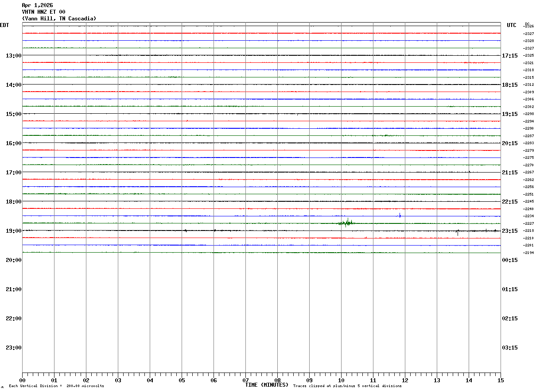Click the 22:15 UTC time label
The width and height of the screenshot is (536, 392).
point(510,202)
